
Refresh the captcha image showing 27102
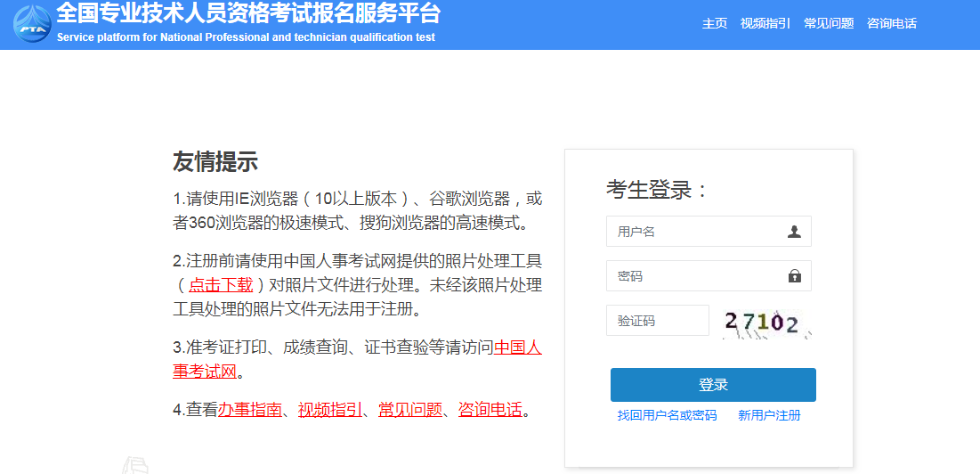pos(767,323)
